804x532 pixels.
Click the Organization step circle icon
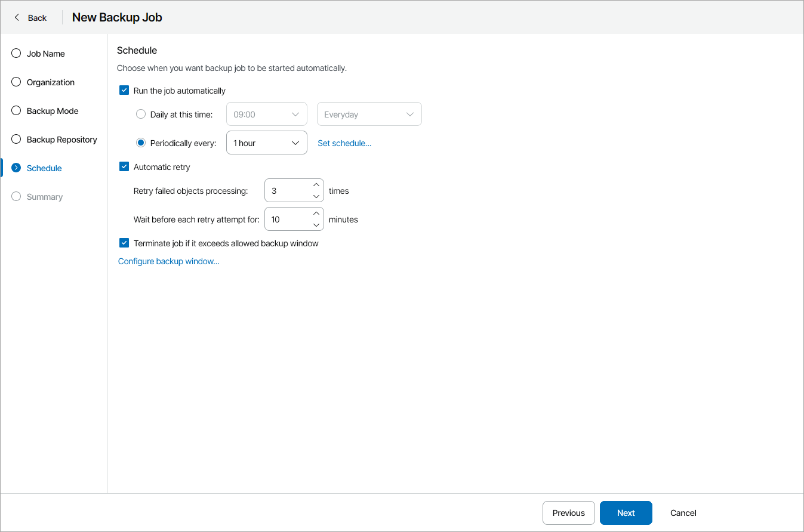point(16,82)
